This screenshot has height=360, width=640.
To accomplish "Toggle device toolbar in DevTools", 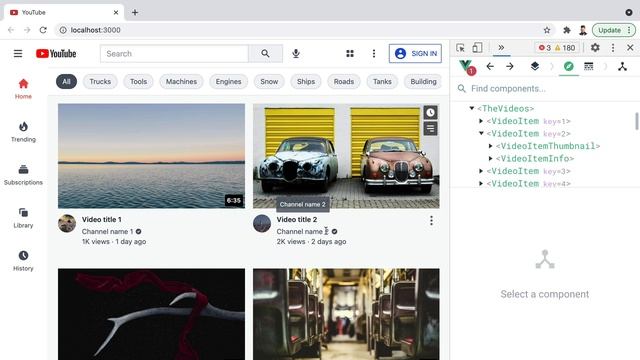I will [x=477, y=48].
